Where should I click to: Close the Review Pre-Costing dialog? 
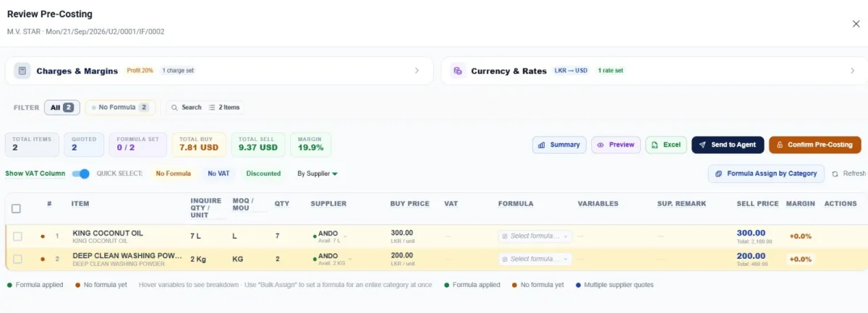click(x=856, y=24)
